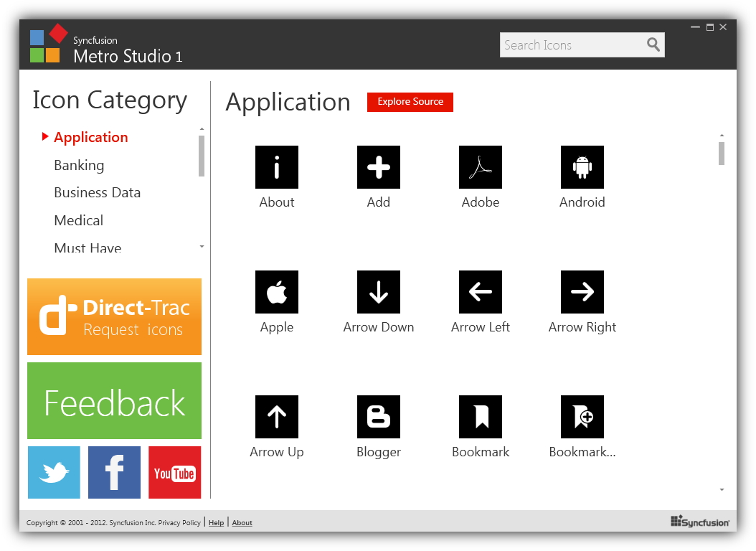Choose the Blogger icon tile
The width and height of the screenshot is (756, 551).
click(379, 417)
